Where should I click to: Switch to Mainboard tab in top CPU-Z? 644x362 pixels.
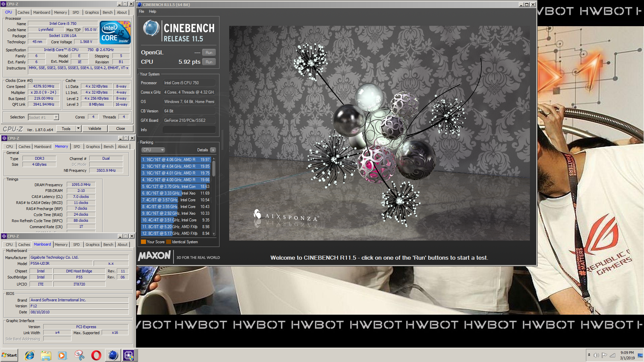[x=42, y=12]
